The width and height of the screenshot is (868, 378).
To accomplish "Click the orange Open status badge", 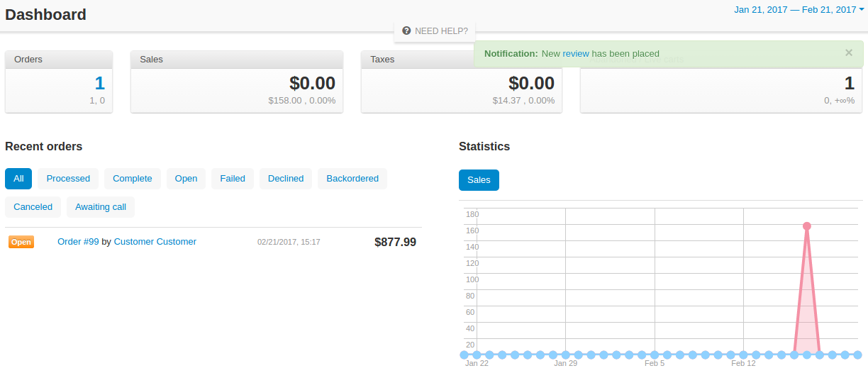I will pyautogui.click(x=21, y=242).
